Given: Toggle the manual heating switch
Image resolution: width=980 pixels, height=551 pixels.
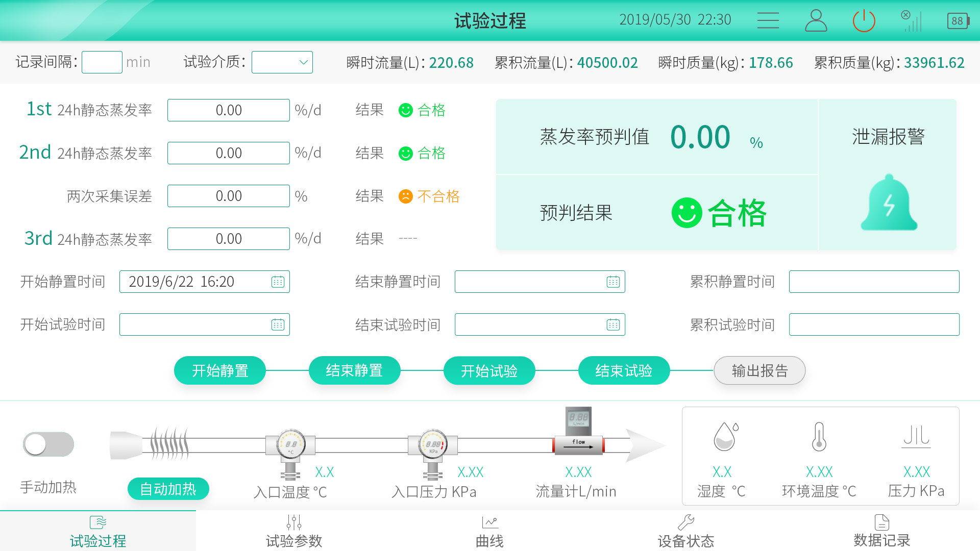Looking at the screenshot, I should point(48,444).
